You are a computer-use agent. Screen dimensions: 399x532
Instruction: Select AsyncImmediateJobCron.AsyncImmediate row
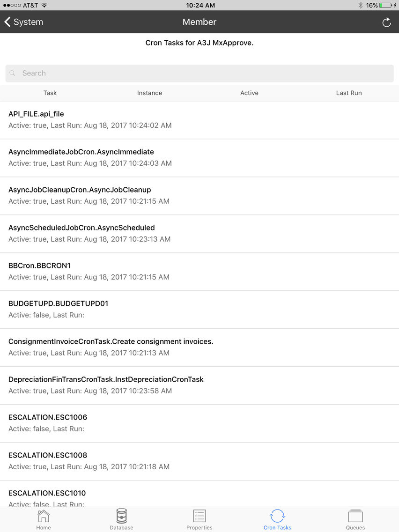click(x=199, y=158)
